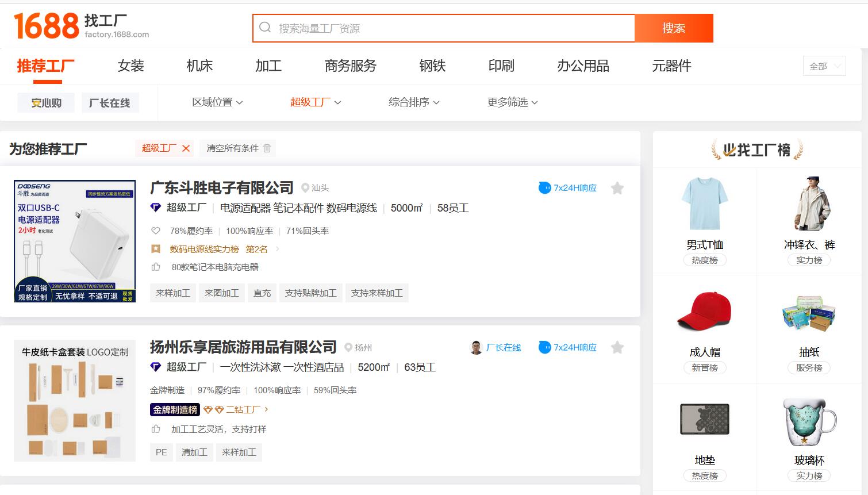Toggle the 厂长在线 filter button
This screenshot has height=495, width=868.
coord(110,103)
